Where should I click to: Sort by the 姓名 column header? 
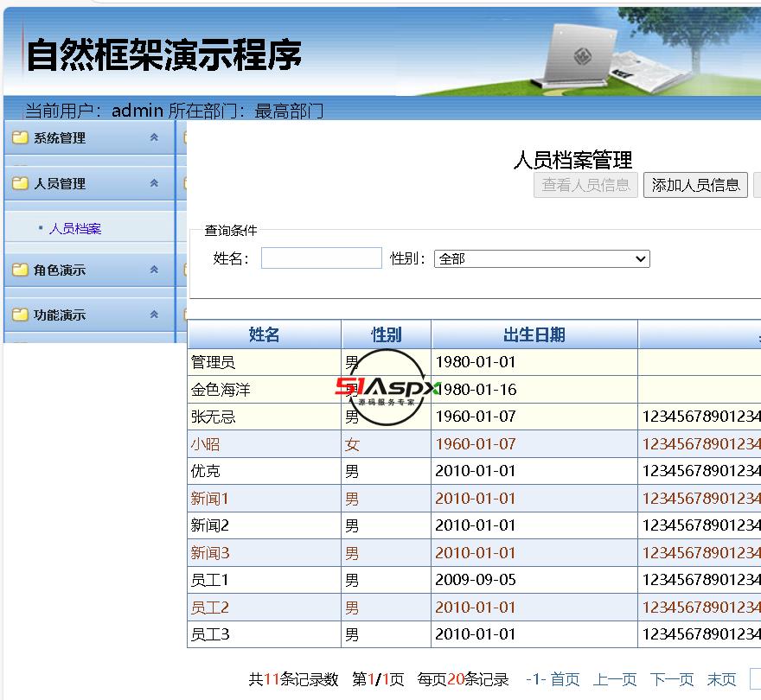coord(265,335)
